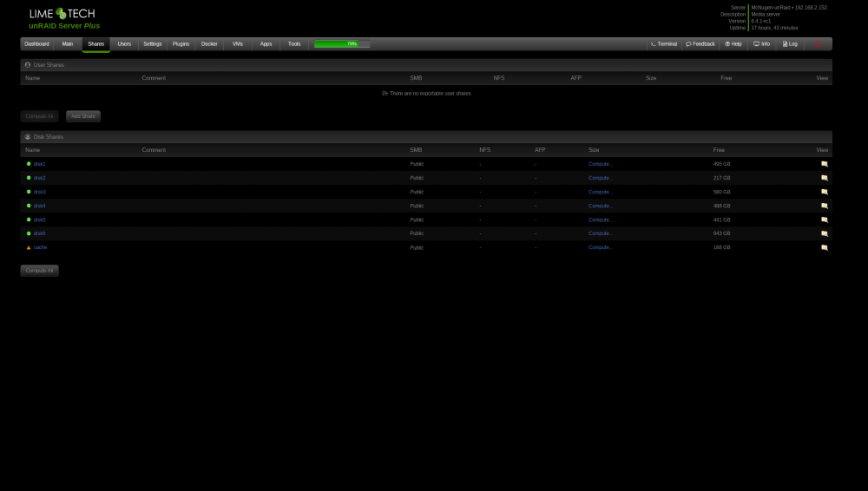
Task: Open the Apps tab
Action: tap(266, 43)
